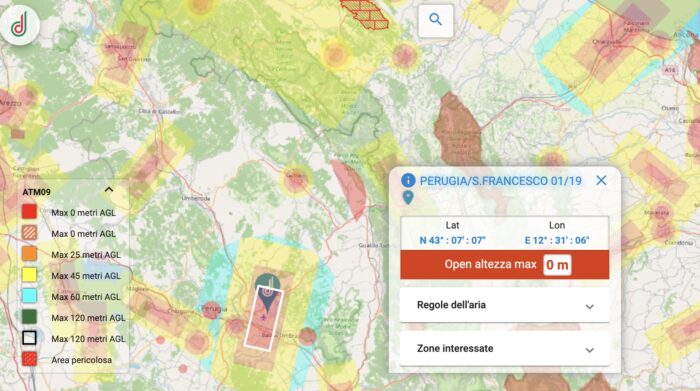Screen dimensions: 700x391
Task: Click the dark map marker pin near Perugia
Action: pyautogui.click(x=267, y=292)
